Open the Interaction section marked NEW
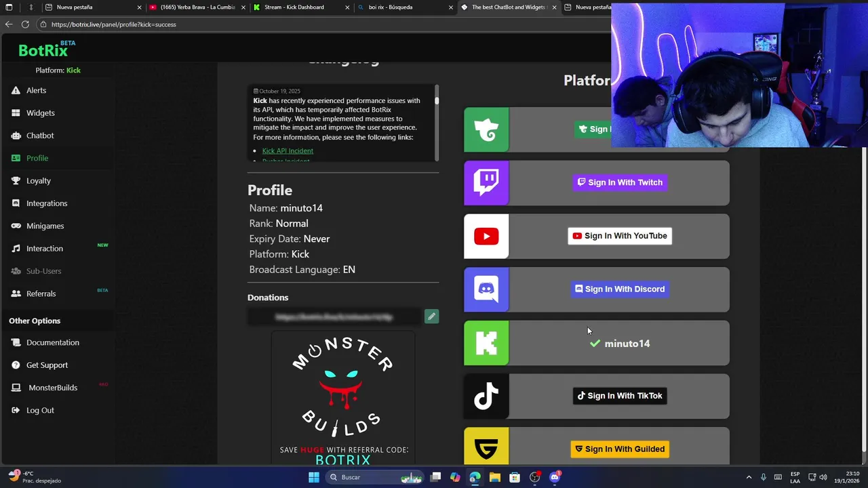Image resolution: width=868 pixels, height=488 pixels. [44, 248]
